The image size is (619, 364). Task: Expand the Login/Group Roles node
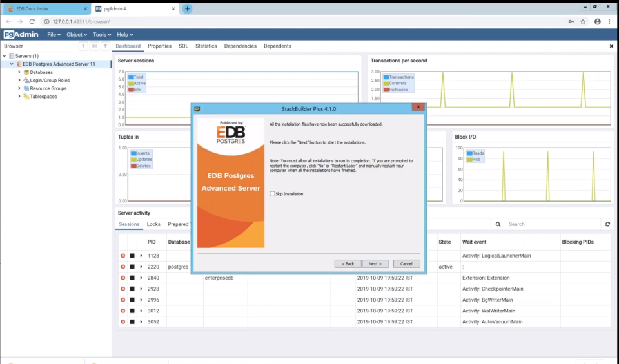[19, 80]
